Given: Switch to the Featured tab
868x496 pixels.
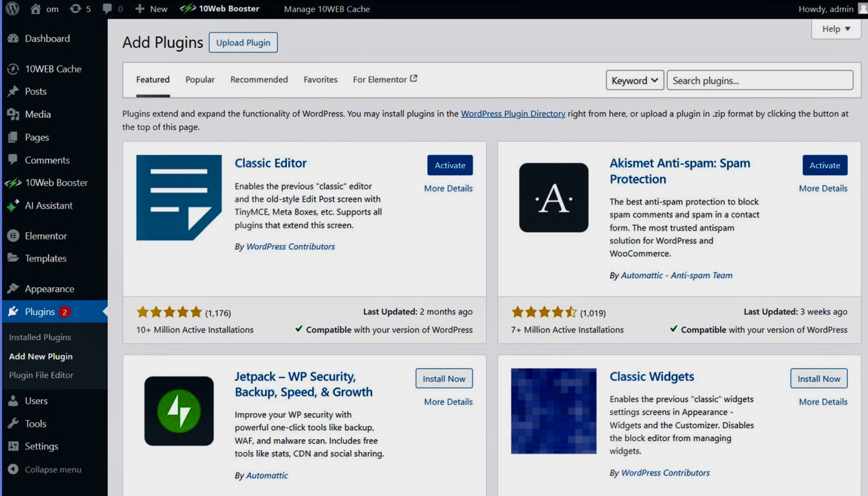Looking at the screenshot, I should [x=153, y=80].
